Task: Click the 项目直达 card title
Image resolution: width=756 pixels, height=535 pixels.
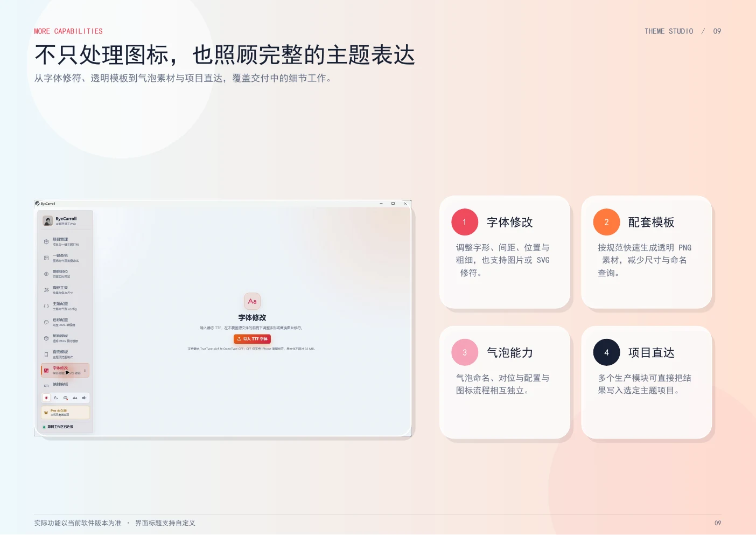Action: (x=652, y=352)
